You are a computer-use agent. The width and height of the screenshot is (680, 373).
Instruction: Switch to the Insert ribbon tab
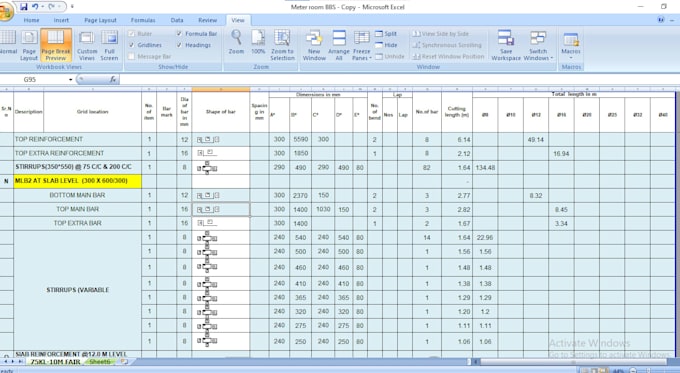pyautogui.click(x=61, y=20)
